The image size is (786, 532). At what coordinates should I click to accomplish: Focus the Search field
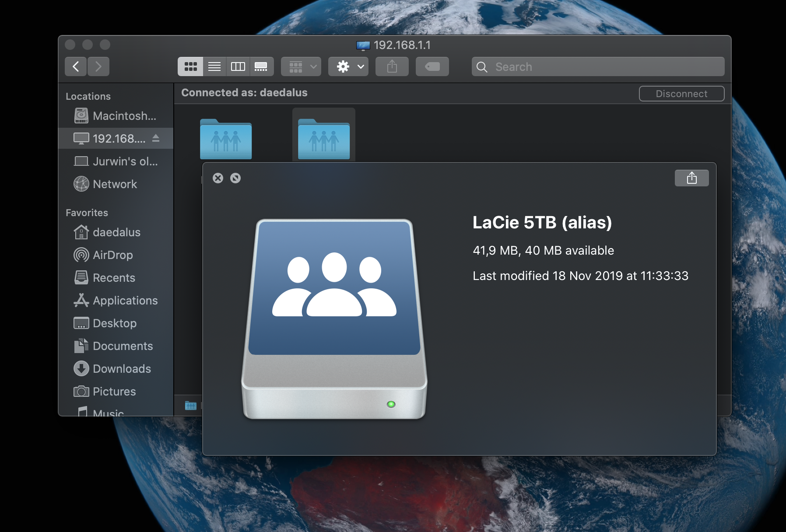point(598,66)
